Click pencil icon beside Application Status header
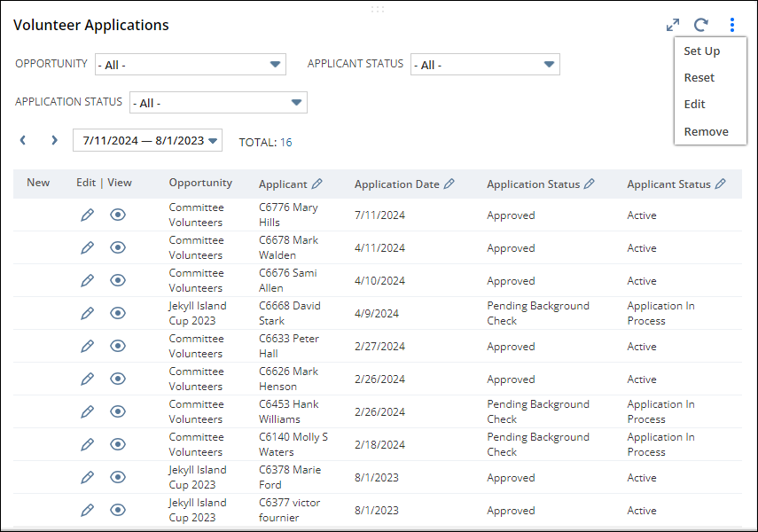This screenshot has width=758, height=532. coord(590,184)
